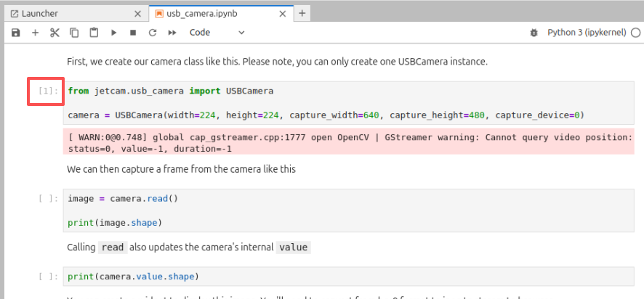Viewport: 644px width, 299px height.
Task: Close the usb_camera.ipynb tab
Action: (283, 14)
